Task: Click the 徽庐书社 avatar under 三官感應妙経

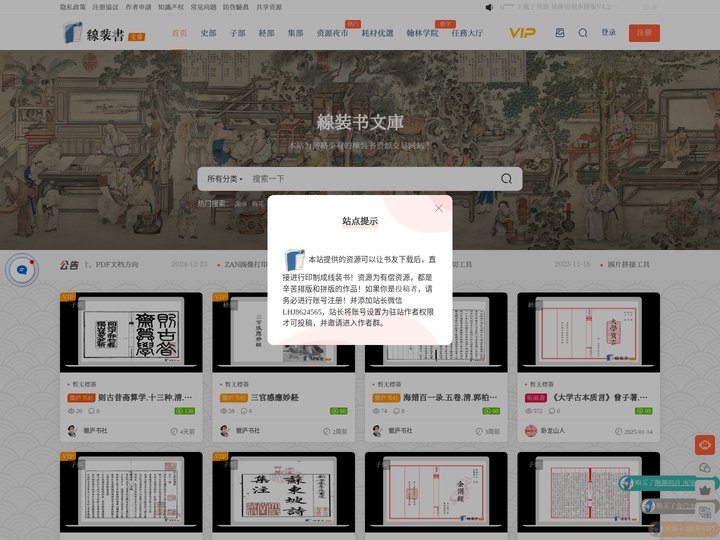Action: 225,431
